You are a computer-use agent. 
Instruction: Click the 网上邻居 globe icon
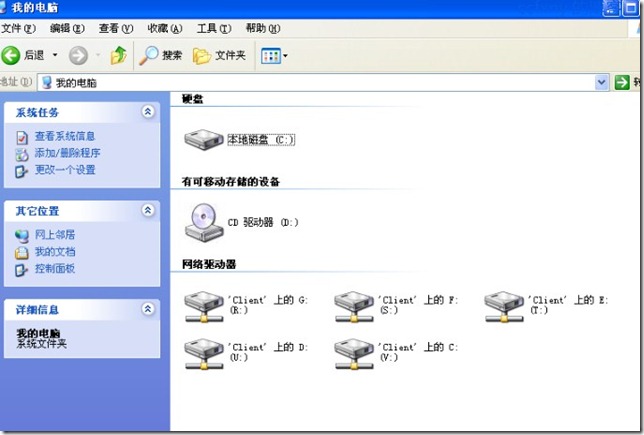click(21, 236)
